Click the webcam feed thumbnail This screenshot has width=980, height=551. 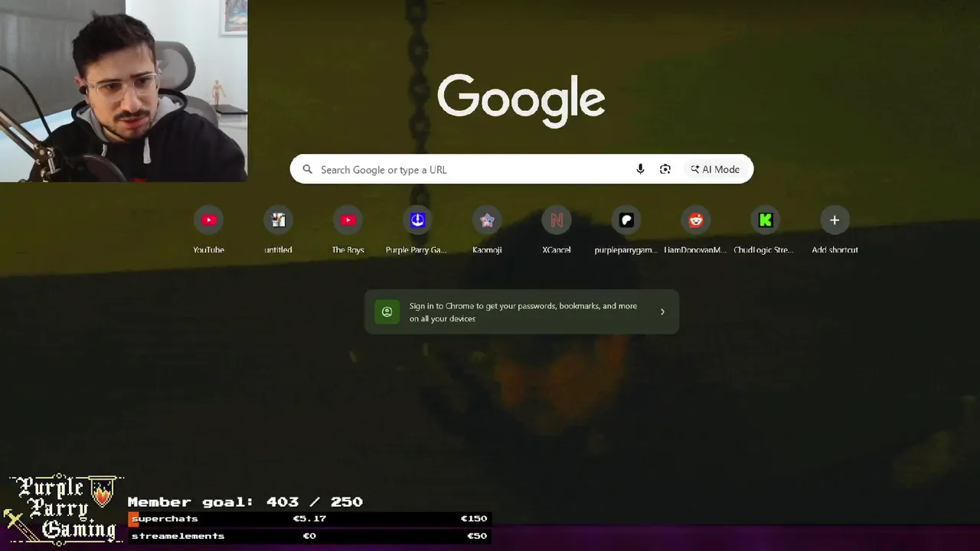click(123, 91)
